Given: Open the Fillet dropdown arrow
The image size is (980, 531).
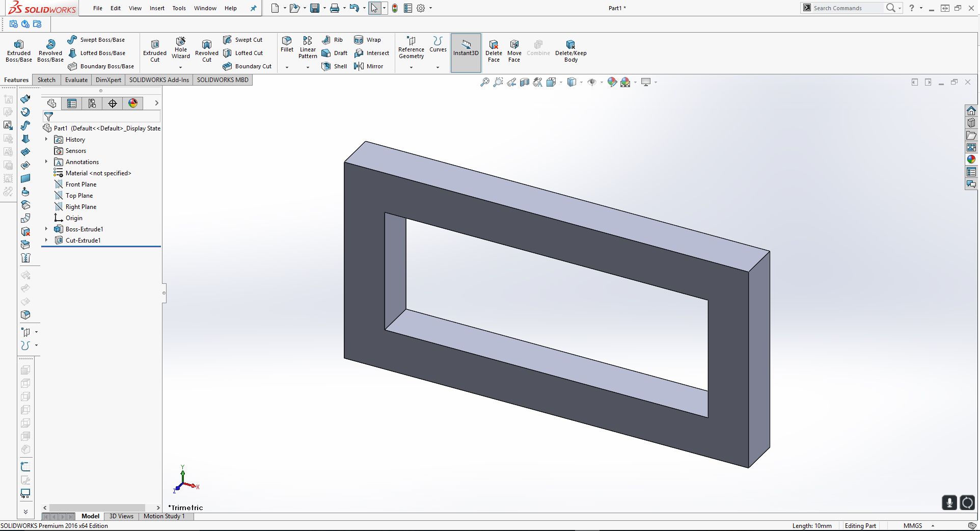Looking at the screenshot, I should pyautogui.click(x=287, y=67).
